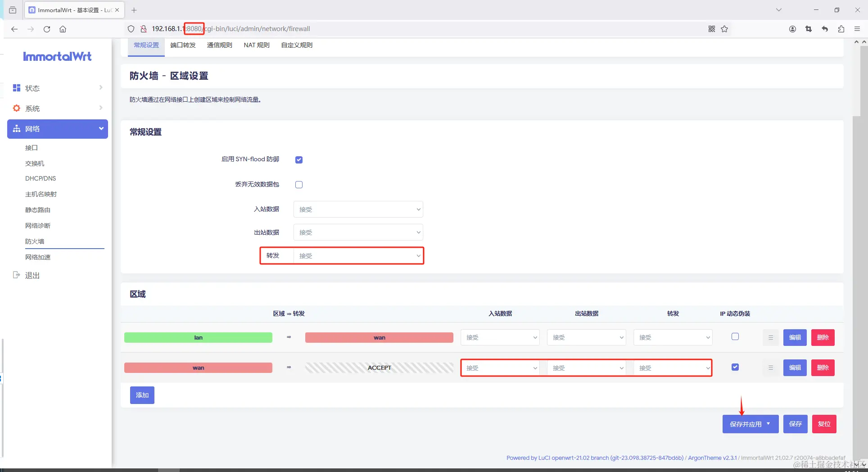Switch to the 自定义规则 tab
868x472 pixels.
[x=297, y=45]
